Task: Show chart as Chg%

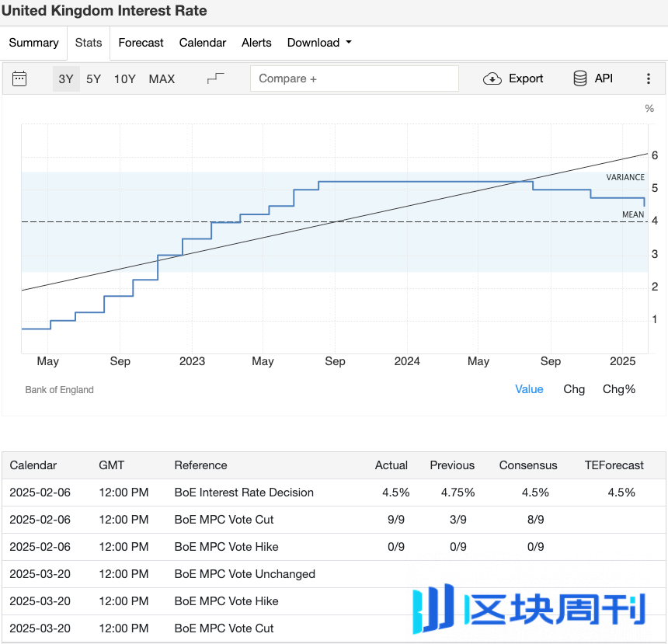Action: click(x=619, y=389)
